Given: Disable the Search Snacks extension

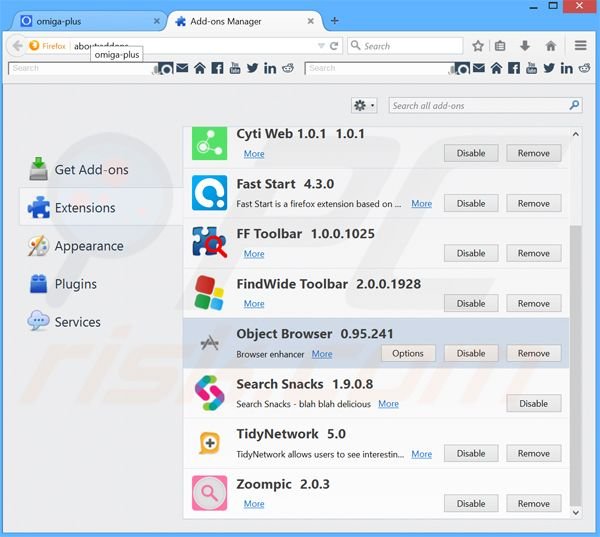Looking at the screenshot, I should (533, 403).
